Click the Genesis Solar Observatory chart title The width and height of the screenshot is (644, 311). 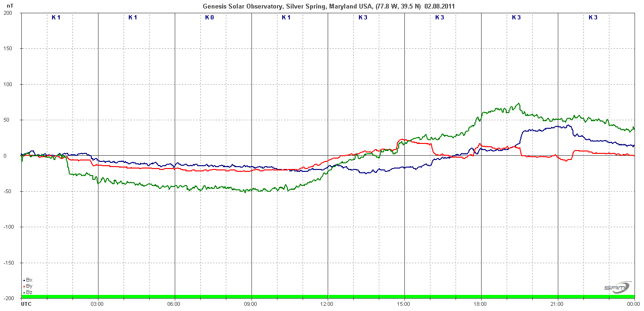click(329, 6)
